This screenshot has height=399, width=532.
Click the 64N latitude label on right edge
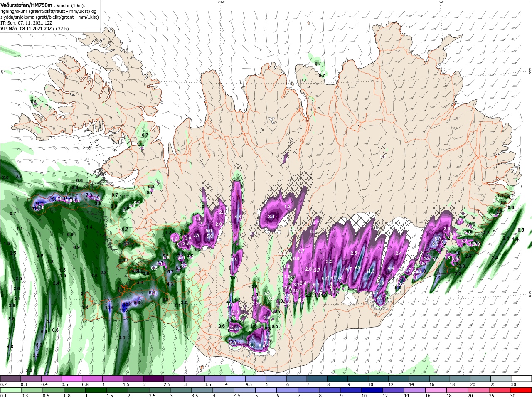tap(530, 293)
